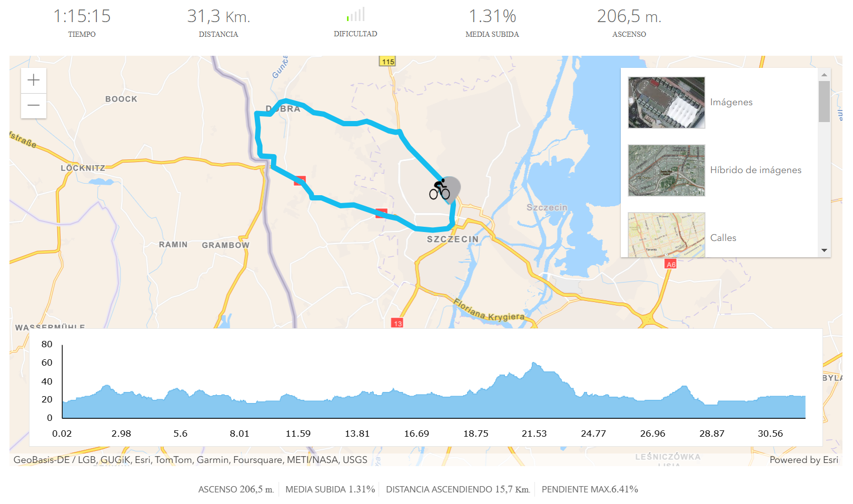Image resolution: width=853 pixels, height=504 pixels.
Task: Click the red A6 highway shield
Action: tap(670, 264)
